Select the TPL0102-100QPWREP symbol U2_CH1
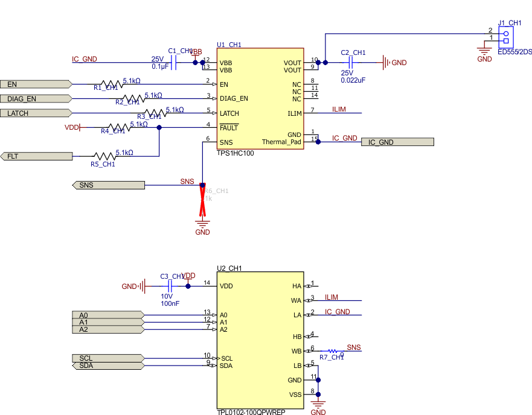Viewport: 532px width, 415px height. click(260, 338)
